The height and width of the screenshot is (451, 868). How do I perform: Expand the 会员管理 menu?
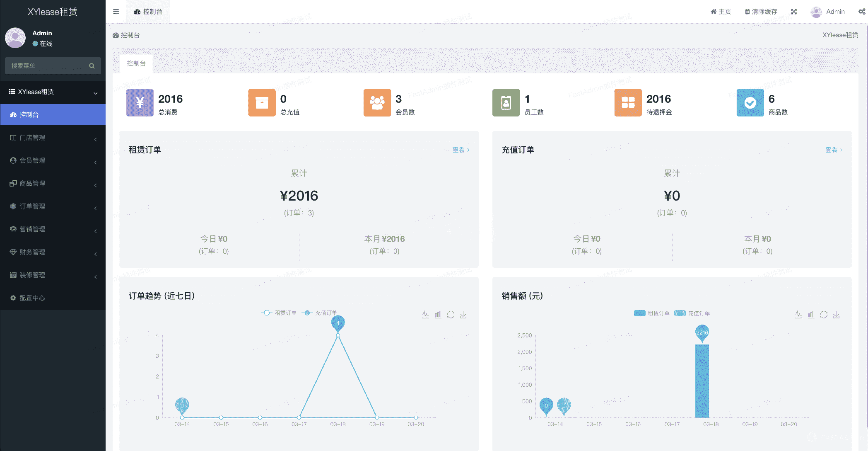click(x=53, y=160)
